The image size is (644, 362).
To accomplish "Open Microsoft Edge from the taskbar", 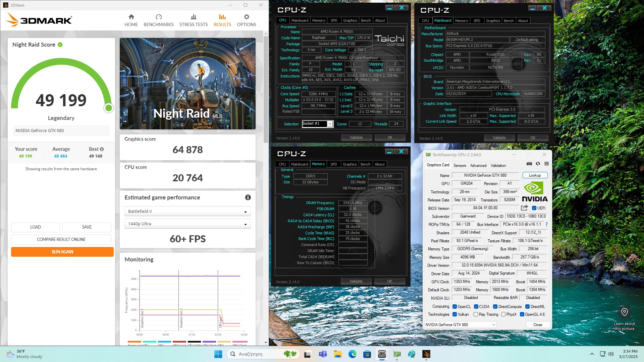I will pyautogui.click(x=352, y=354).
